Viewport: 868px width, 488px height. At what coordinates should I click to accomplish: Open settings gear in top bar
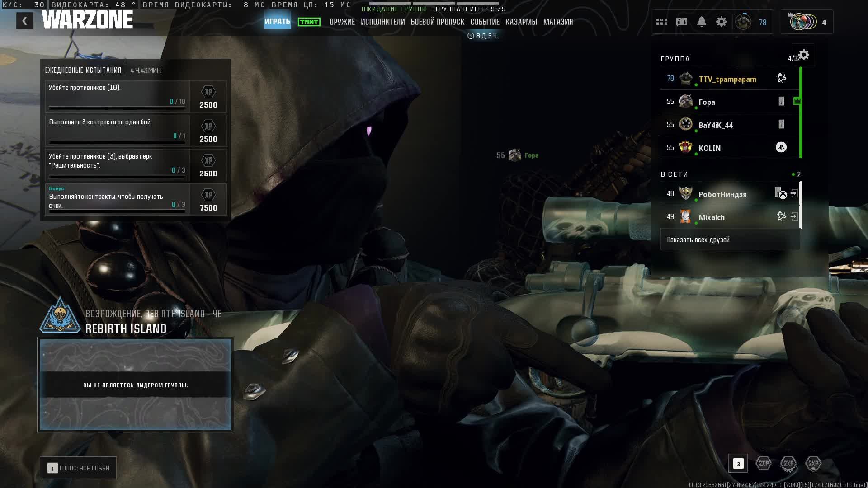[722, 22]
